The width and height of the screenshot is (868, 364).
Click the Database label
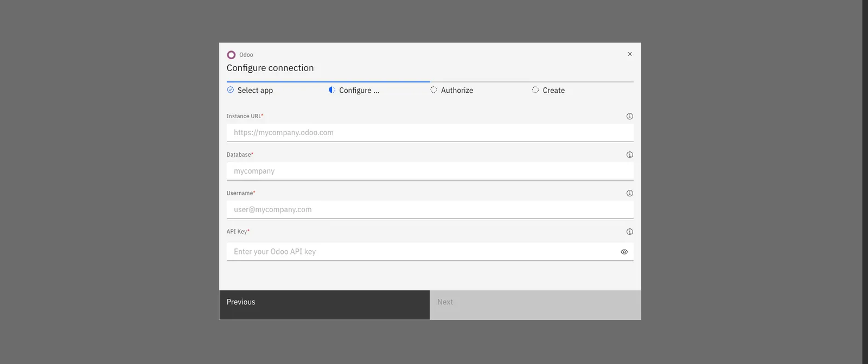pos(240,155)
